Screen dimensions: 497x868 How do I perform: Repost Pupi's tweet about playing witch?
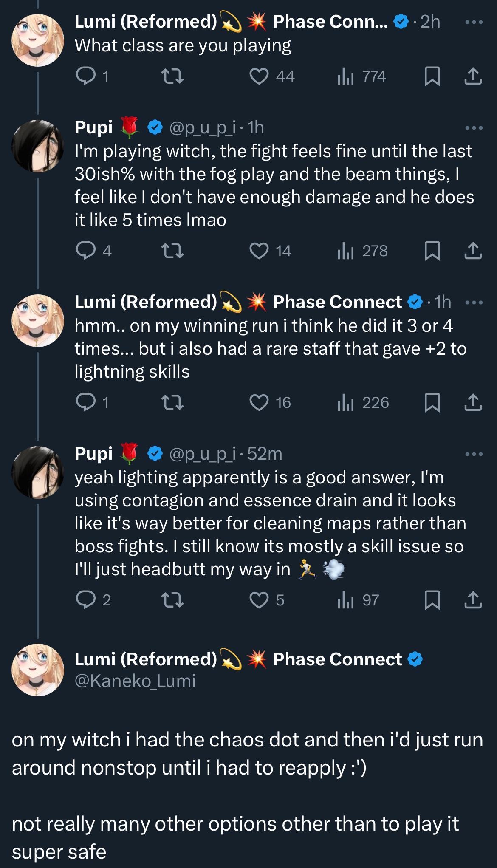click(172, 251)
